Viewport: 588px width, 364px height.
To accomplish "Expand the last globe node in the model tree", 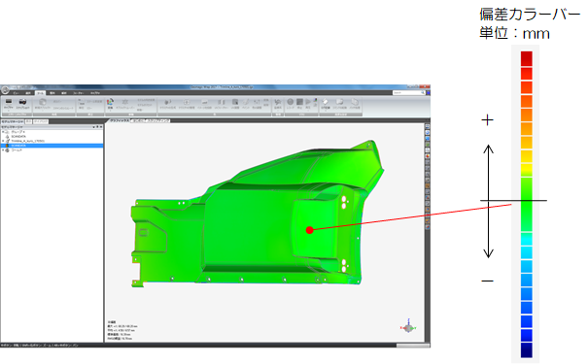I will point(3,149).
